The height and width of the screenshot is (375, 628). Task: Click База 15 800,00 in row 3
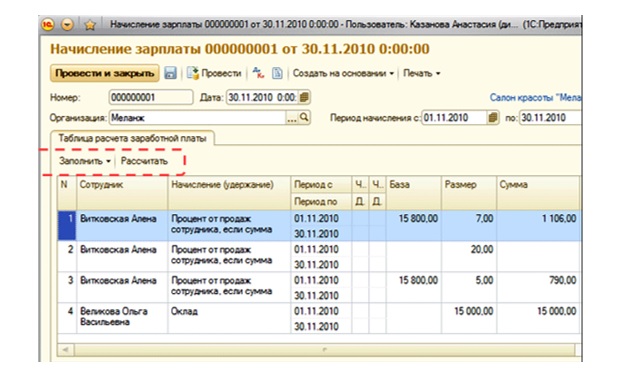[x=413, y=287]
